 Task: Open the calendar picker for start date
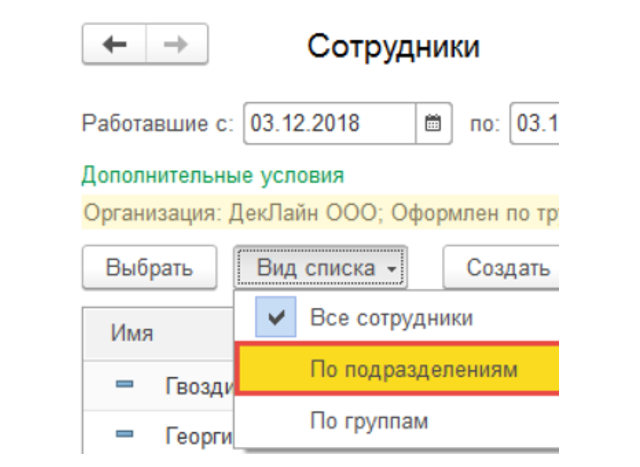coord(433,124)
